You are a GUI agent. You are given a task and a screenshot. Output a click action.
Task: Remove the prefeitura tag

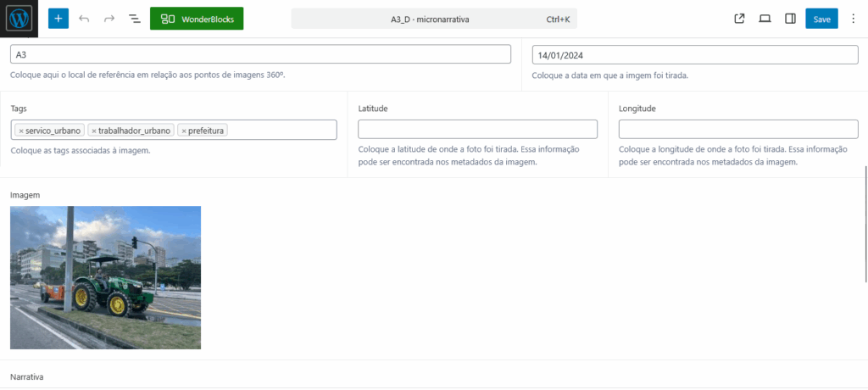pos(184,131)
